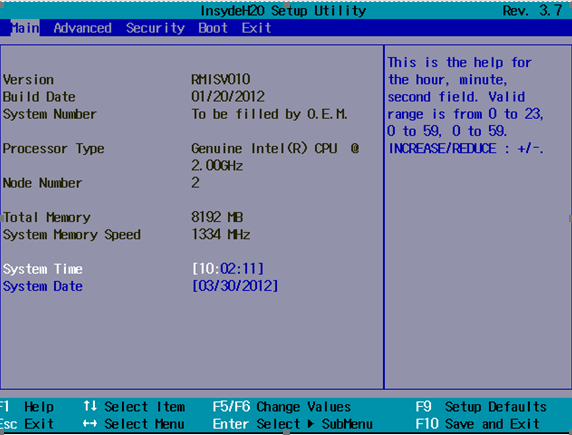Click the Version label
The width and height of the screenshot is (572, 435).
pyautogui.click(x=28, y=80)
